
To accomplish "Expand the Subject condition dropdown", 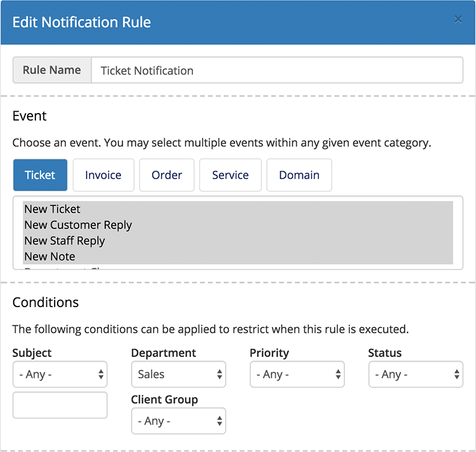I will (59, 374).
